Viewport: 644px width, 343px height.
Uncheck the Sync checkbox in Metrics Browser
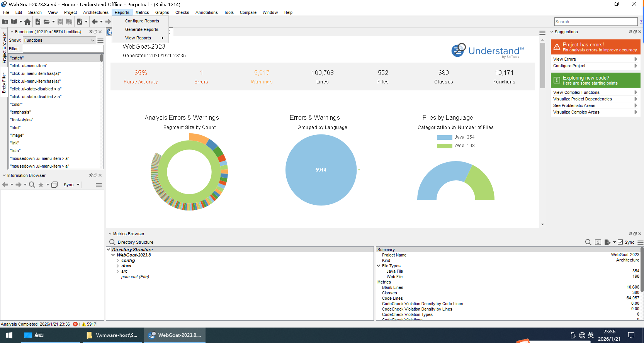coord(620,242)
